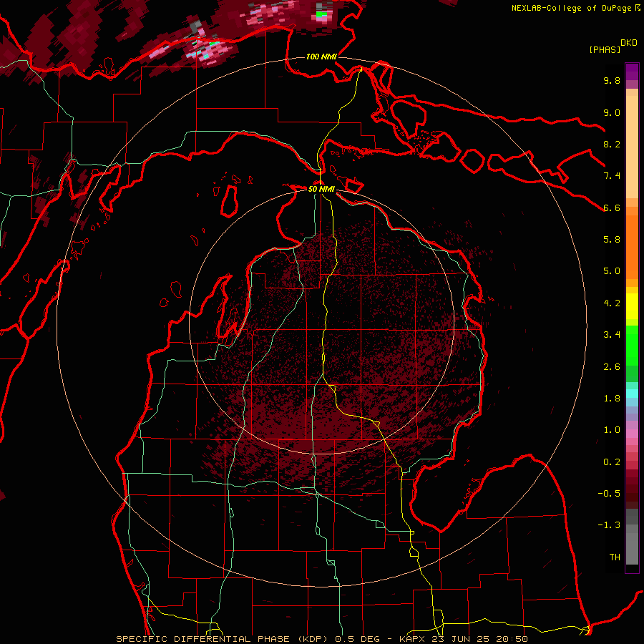Click the SPECIFIC DIFFERENTIAL PHASE caption text

tap(202, 639)
